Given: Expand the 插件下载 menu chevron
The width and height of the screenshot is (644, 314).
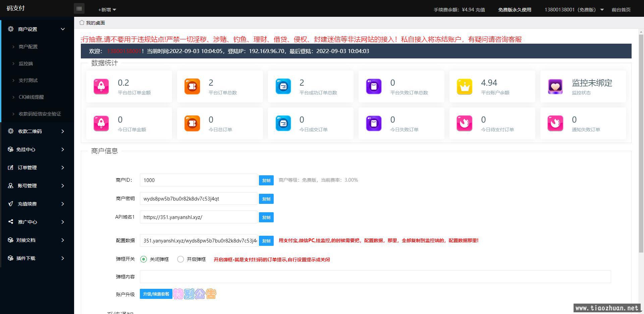Looking at the screenshot, I should tap(63, 258).
